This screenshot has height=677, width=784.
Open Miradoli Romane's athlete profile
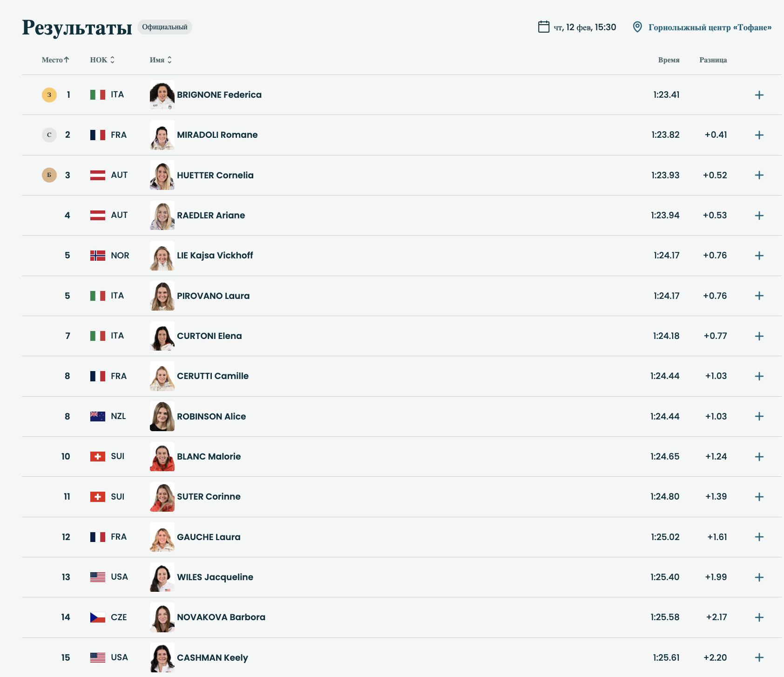click(x=217, y=135)
